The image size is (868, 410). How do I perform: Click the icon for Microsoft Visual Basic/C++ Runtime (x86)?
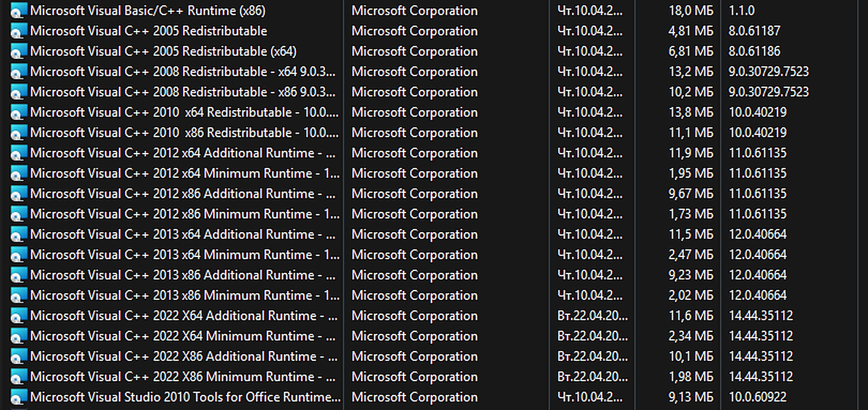point(18,11)
